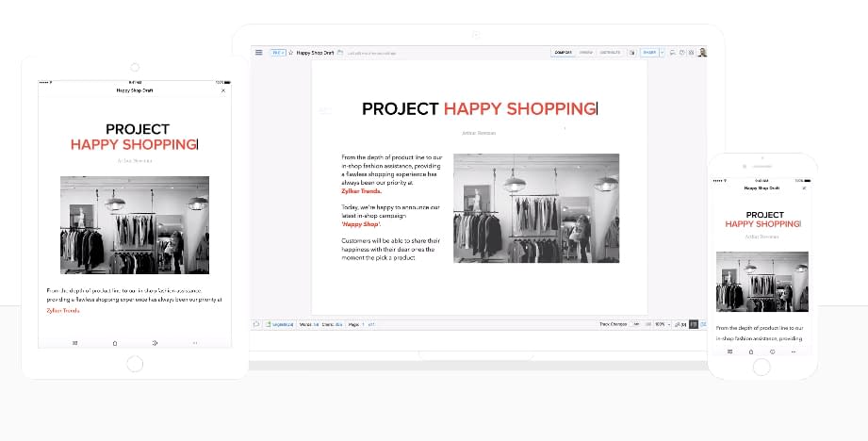The height and width of the screenshot is (441, 868).
Task: Click the Chars count in status bar
Action: pos(332,325)
